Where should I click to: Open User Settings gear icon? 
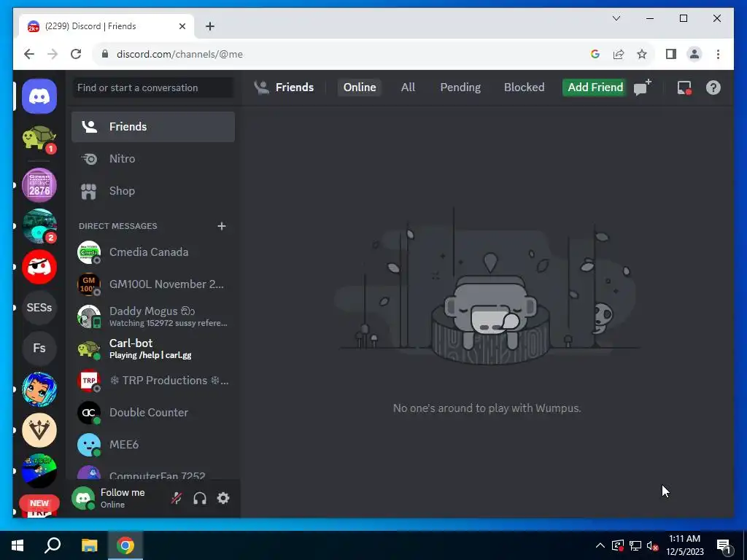point(223,498)
